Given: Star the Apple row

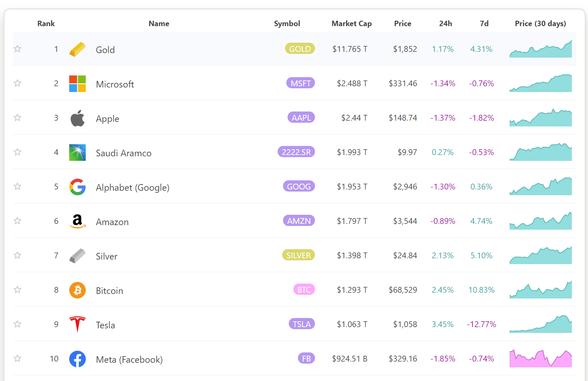Looking at the screenshot, I should click(x=17, y=118).
